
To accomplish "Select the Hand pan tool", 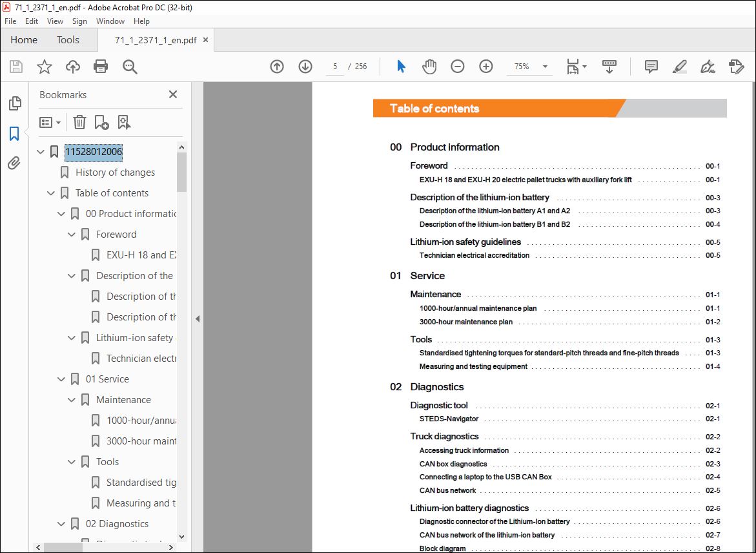I will click(429, 66).
